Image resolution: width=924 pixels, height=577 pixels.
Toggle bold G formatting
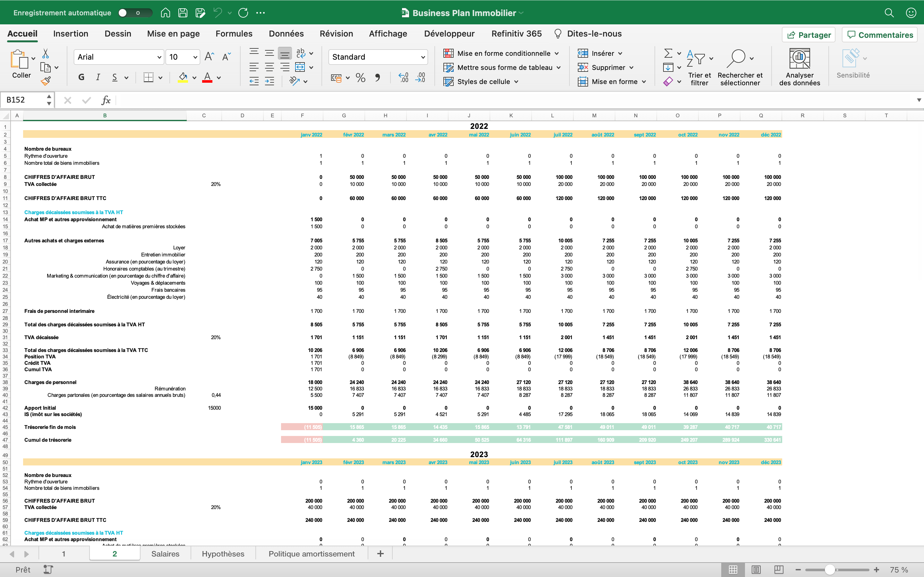coord(81,78)
